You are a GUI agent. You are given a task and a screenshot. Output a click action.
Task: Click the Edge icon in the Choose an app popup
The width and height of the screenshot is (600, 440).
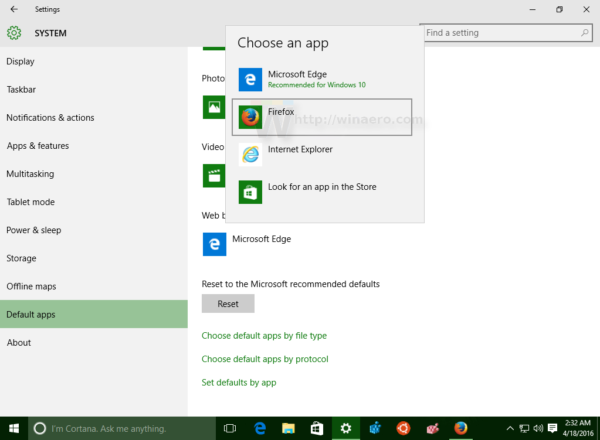click(x=250, y=80)
